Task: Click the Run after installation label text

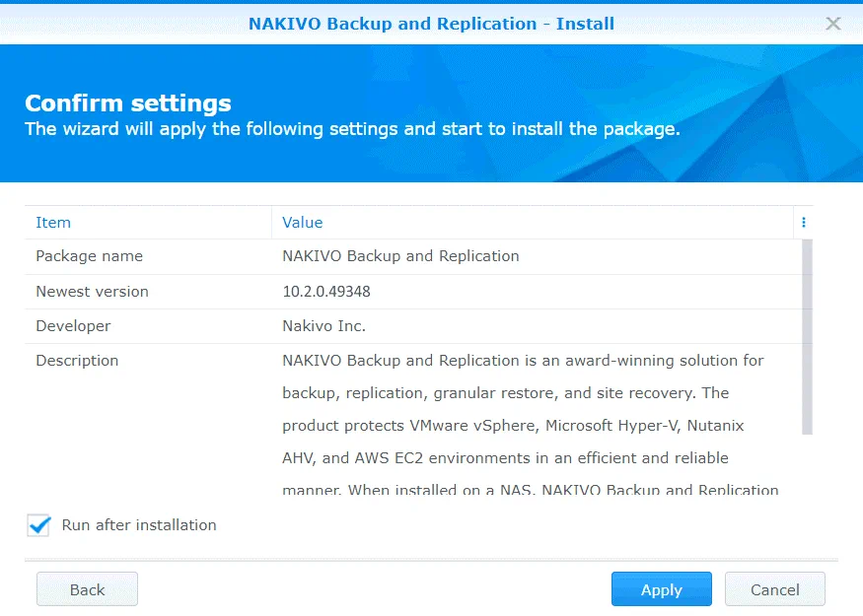Action: click(139, 525)
